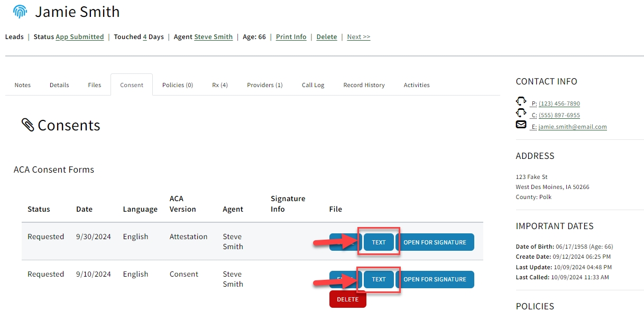Click the jamie.smith@email.com email link

573,127
